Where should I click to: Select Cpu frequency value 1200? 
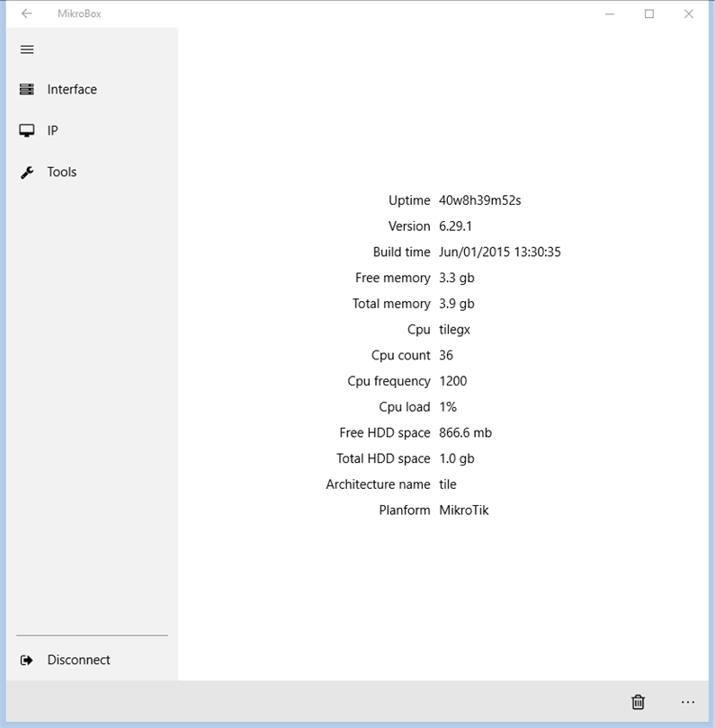(453, 381)
